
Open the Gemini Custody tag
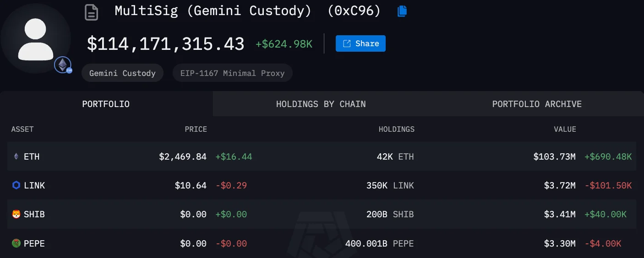pos(122,73)
